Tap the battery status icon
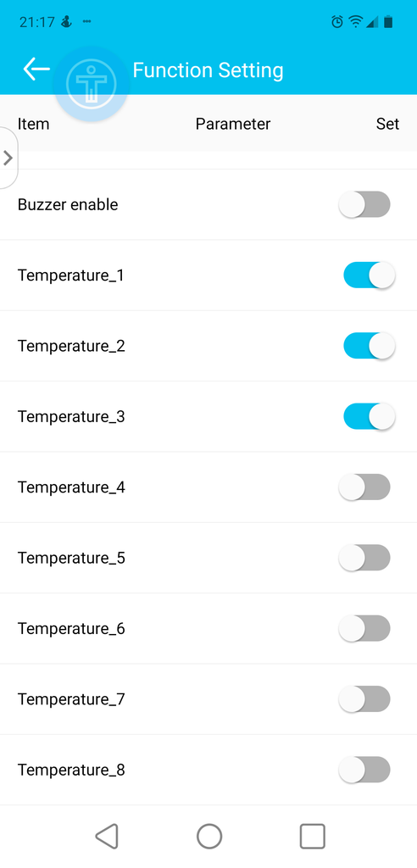 (388, 21)
